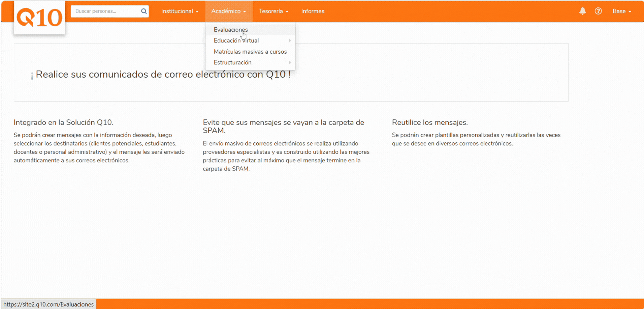Screen dimensions: 644x309
Task: Select Evaluaciones from the Académico menu
Action: pyautogui.click(x=251, y=30)
